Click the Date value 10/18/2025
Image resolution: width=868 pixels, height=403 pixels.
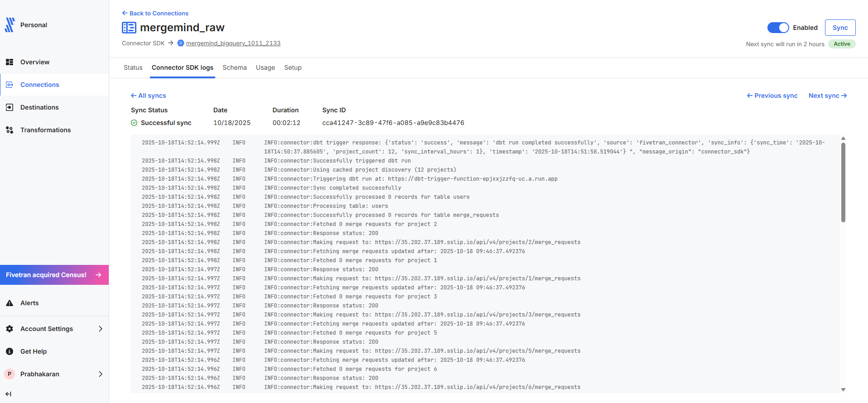[x=232, y=123]
